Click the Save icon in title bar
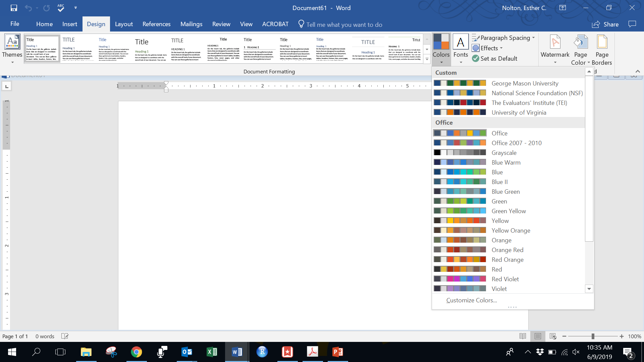This screenshot has width=644, height=362. pyautogui.click(x=14, y=8)
